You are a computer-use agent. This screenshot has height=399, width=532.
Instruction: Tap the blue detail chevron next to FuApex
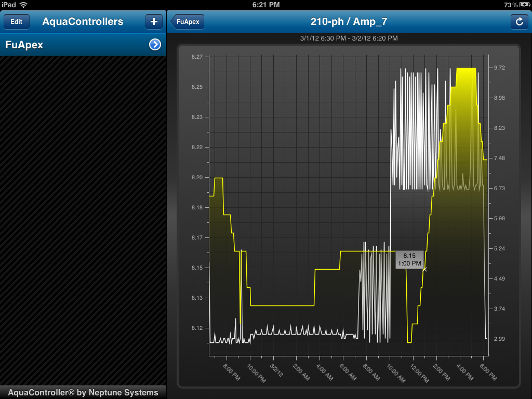point(154,45)
